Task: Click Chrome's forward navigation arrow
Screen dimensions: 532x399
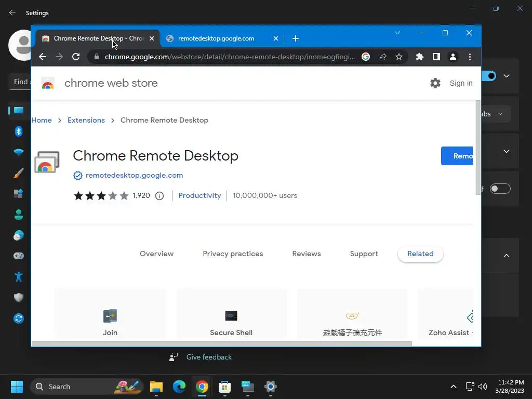Action: [59, 57]
